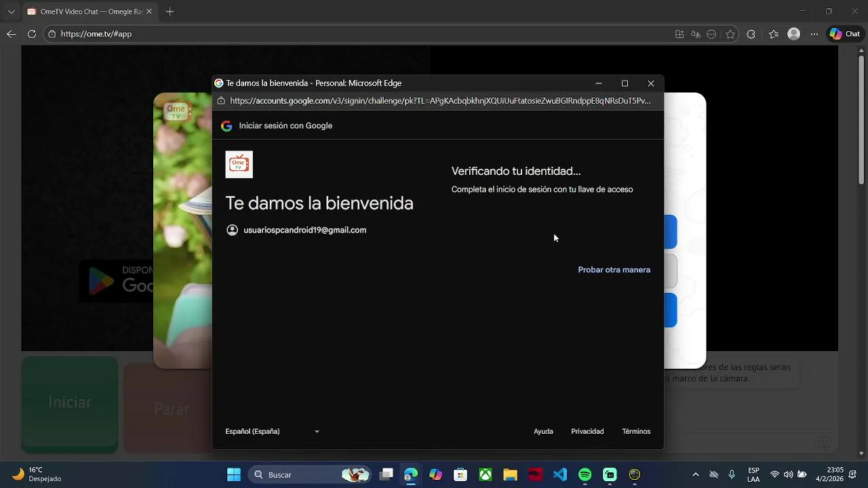Image resolution: width=868 pixels, height=488 pixels.
Task: Click the app available icon in address bar
Action: (x=679, y=34)
